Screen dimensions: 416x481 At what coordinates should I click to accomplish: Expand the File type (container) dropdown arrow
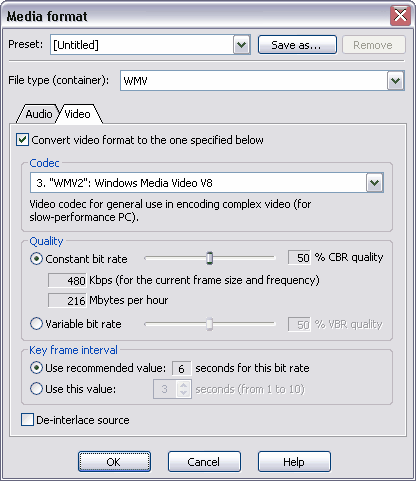coord(396,81)
